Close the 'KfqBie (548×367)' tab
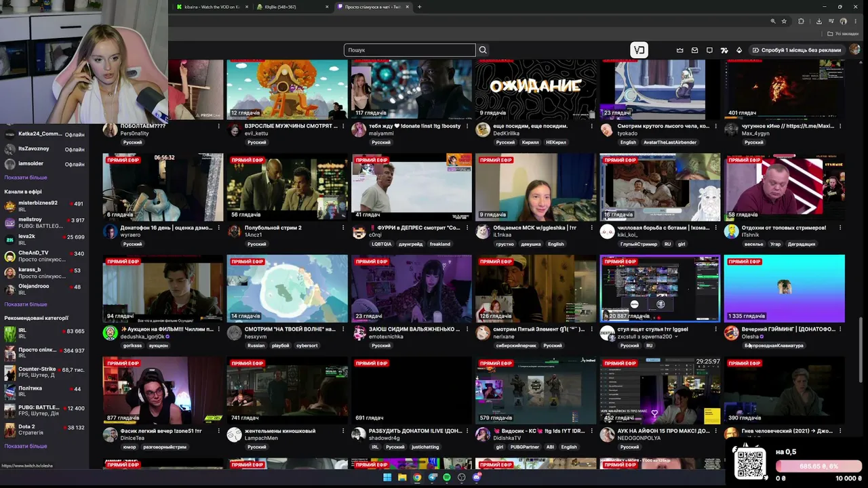The width and height of the screenshot is (868, 488). [327, 7]
